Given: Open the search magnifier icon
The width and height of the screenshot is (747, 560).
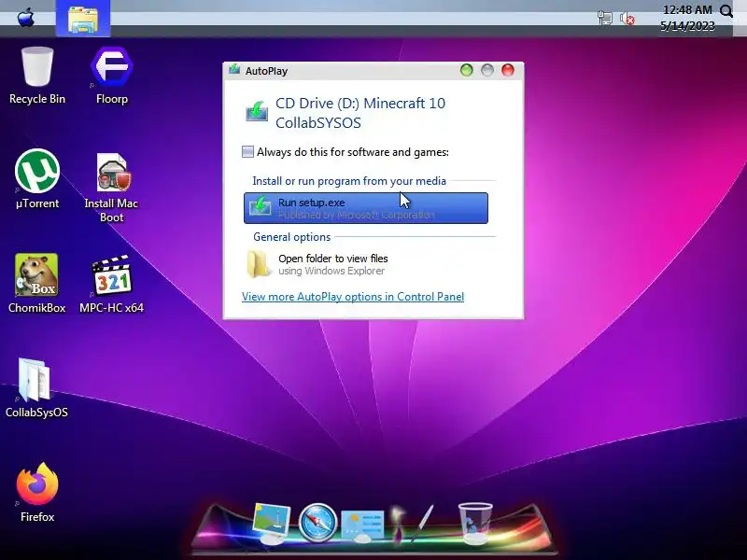Looking at the screenshot, I should 726,11.
